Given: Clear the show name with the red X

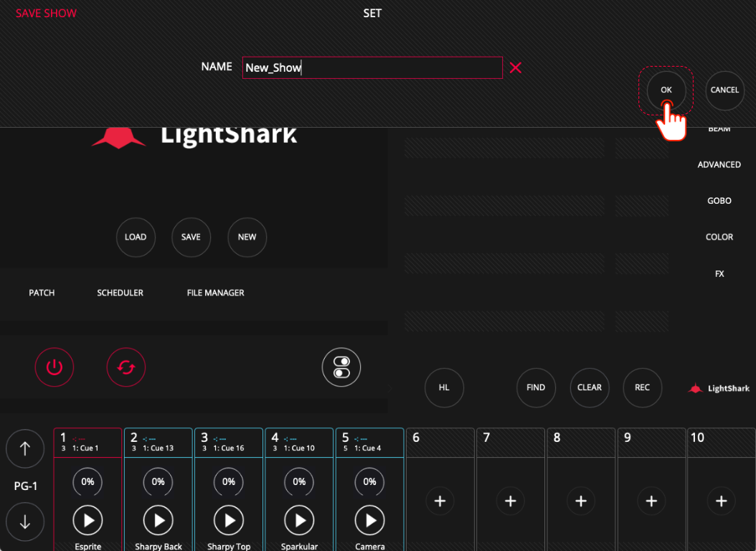Looking at the screenshot, I should 516,67.
